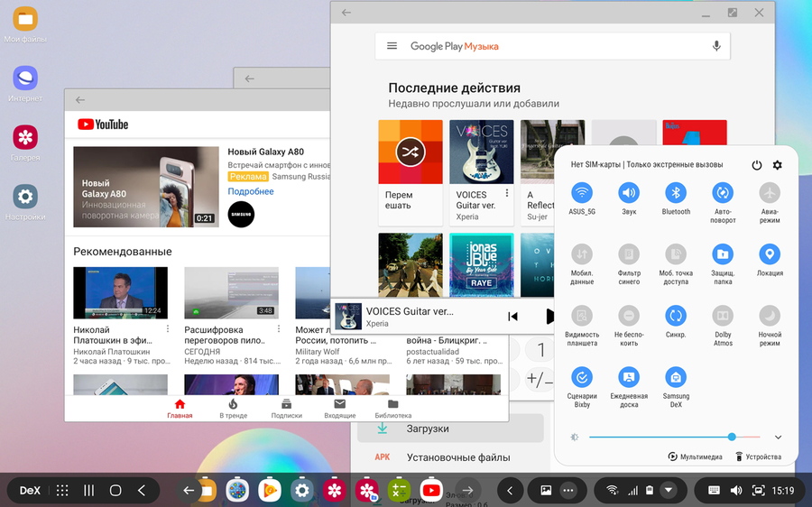Open the Мультимедиа media button
Viewport: 812px width, 507px height.
pos(695,456)
